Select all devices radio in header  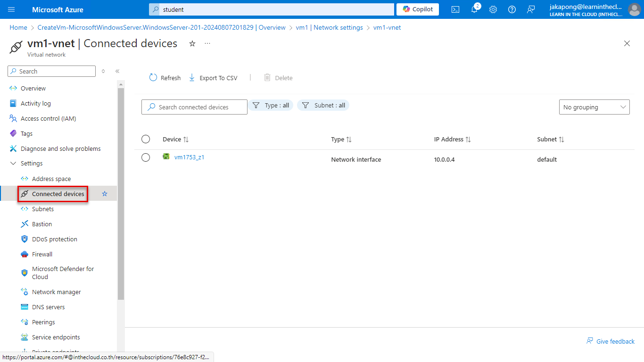click(x=146, y=139)
